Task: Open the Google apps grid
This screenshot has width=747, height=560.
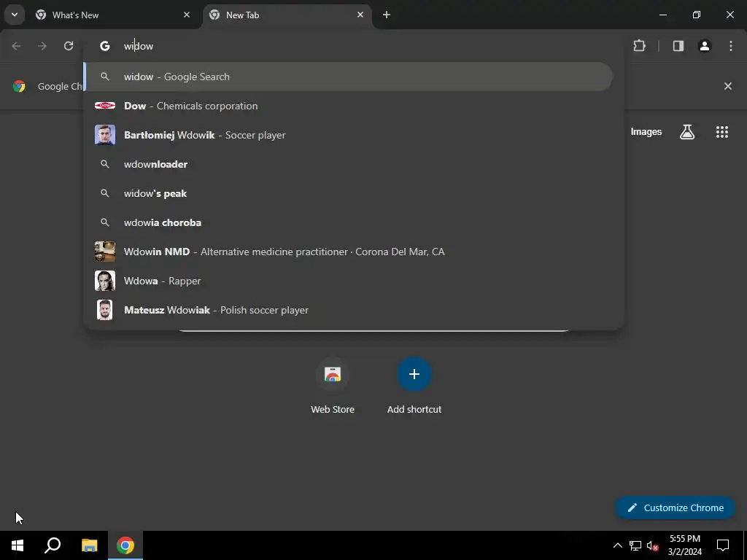Action: pos(722,132)
